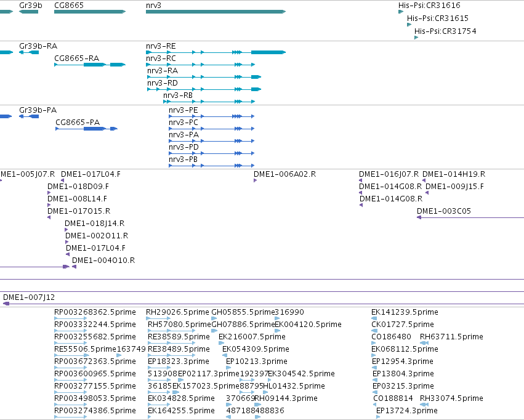Open the EK068112.5prime EST

(x=405, y=350)
